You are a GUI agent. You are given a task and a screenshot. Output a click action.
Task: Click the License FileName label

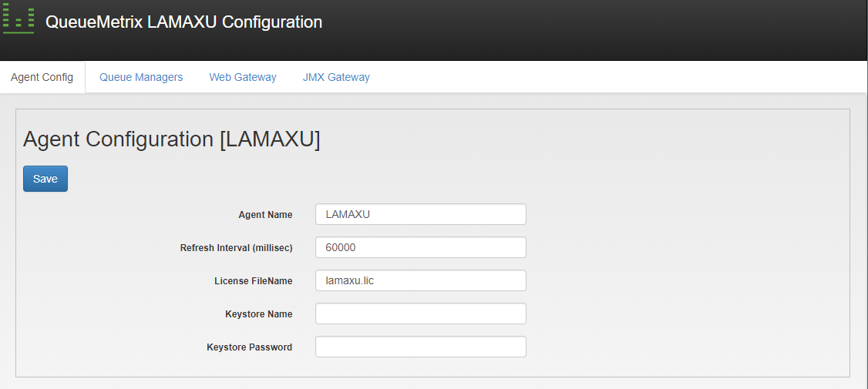[x=254, y=281]
